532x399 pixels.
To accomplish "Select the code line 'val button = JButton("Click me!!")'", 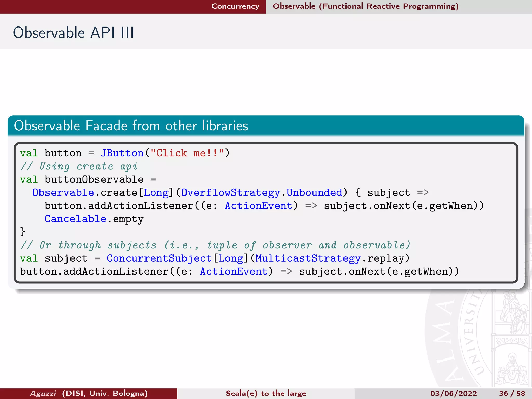I will coord(125,153).
